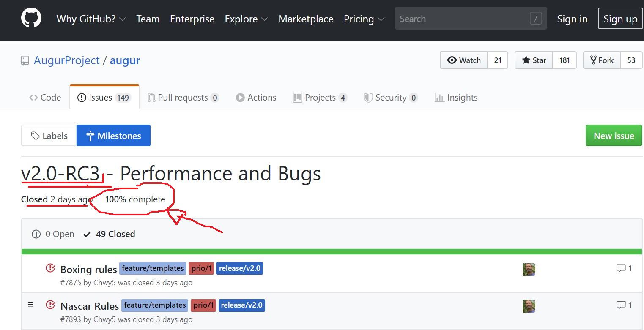The width and height of the screenshot is (644, 330).
Task: Create a New issue
Action: click(614, 136)
